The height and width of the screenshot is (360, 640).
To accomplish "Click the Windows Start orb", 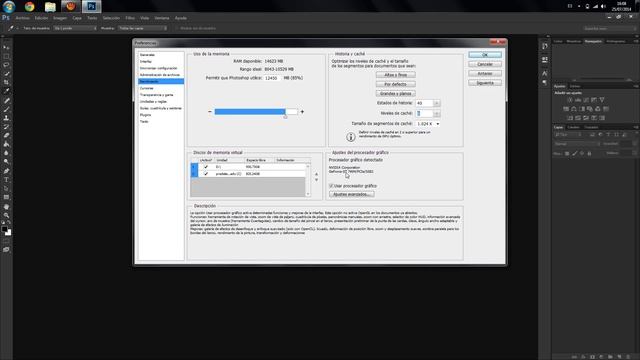I will (x=9, y=6).
